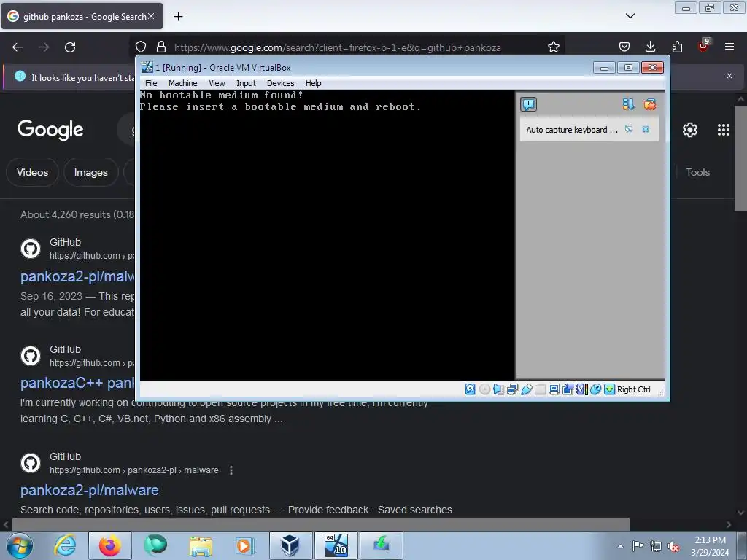Click the horizontal scrollbar of the page
This screenshot has height=560, width=747.
(321, 525)
